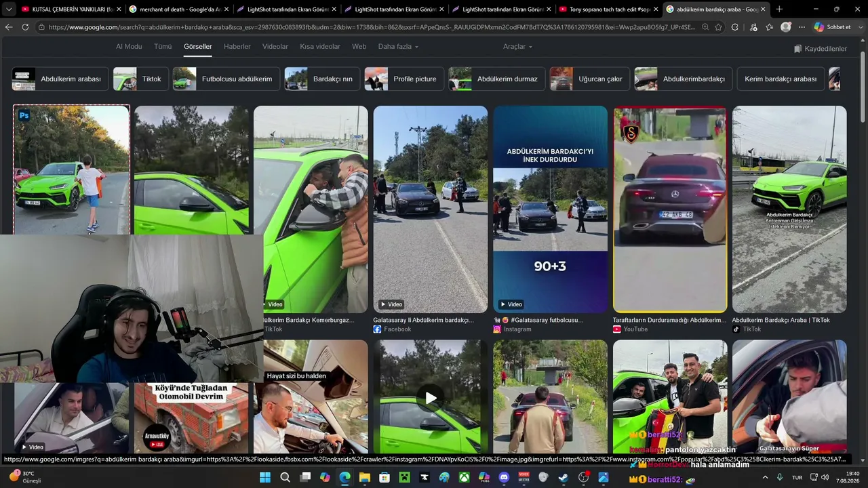
Task: Expand the Daha fazla dropdown
Action: [x=398, y=47]
